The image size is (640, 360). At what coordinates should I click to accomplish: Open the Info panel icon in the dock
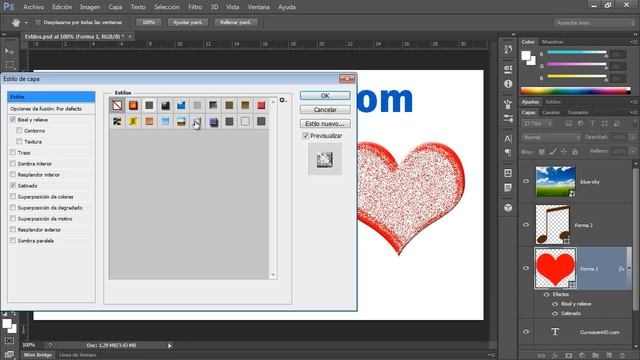click(508, 84)
